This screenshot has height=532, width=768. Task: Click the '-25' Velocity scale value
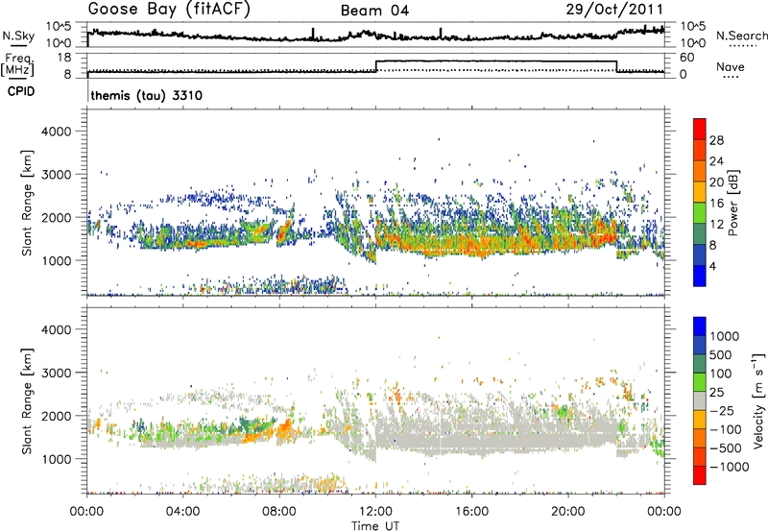tap(722, 410)
